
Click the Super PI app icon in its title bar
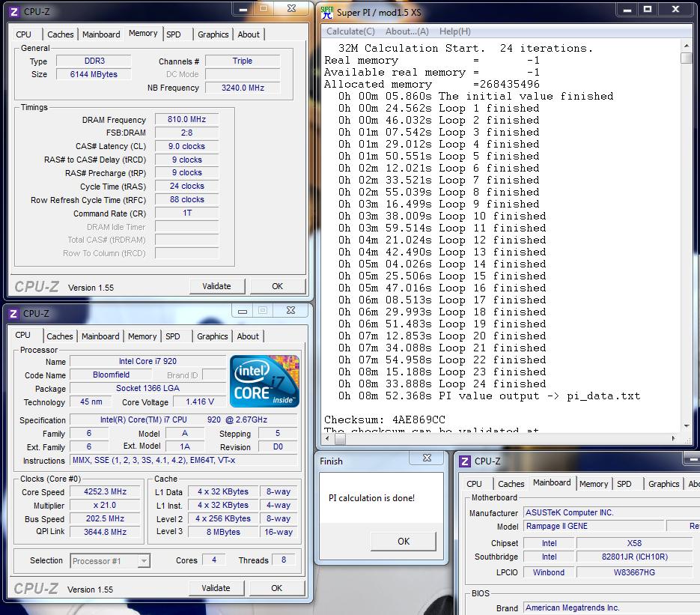pos(326,13)
